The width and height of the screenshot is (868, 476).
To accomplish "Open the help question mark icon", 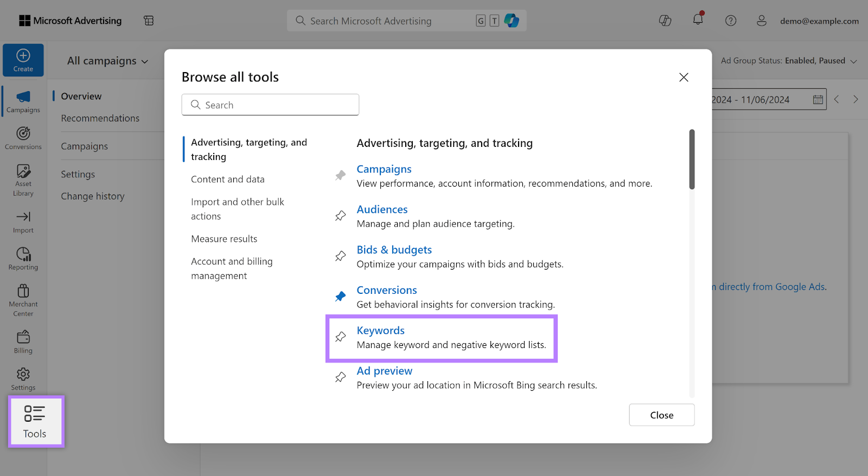I will (x=731, y=21).
